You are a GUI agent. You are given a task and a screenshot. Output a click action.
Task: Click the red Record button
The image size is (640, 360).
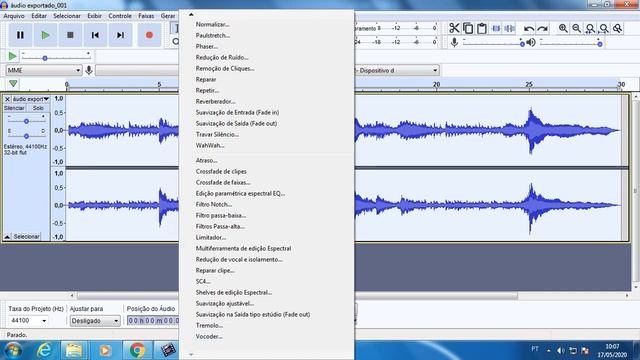click(x=149, y=35)
